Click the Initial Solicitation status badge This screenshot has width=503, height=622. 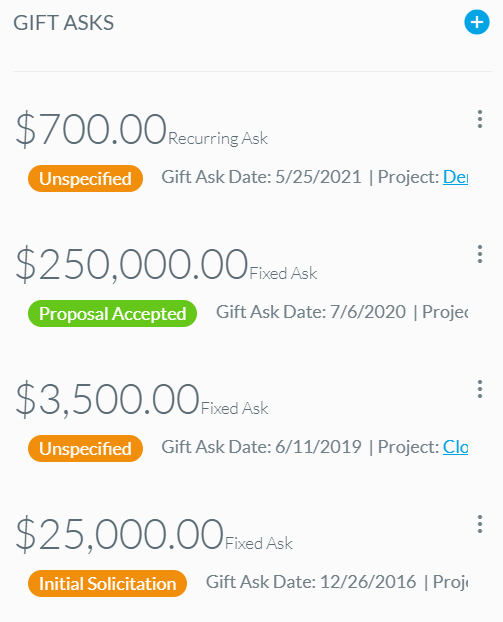tap(108, 584)
